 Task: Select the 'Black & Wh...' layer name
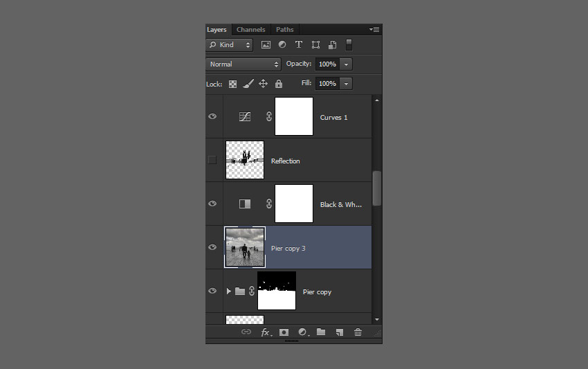(341, 205)
